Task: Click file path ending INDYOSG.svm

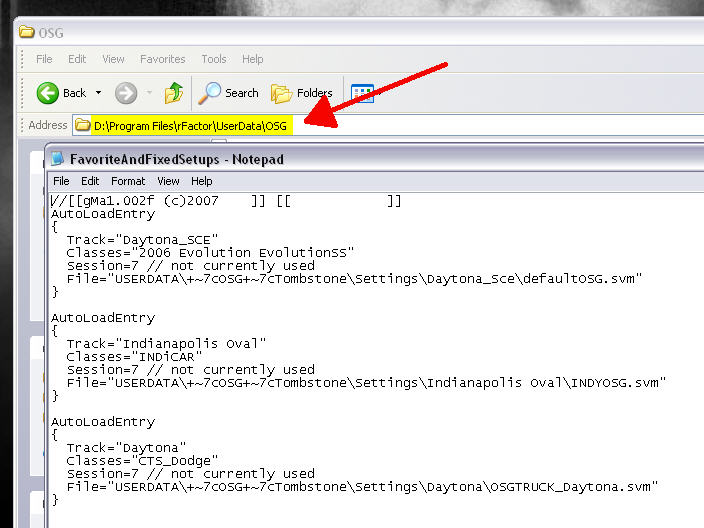Action: pos(366,383)
